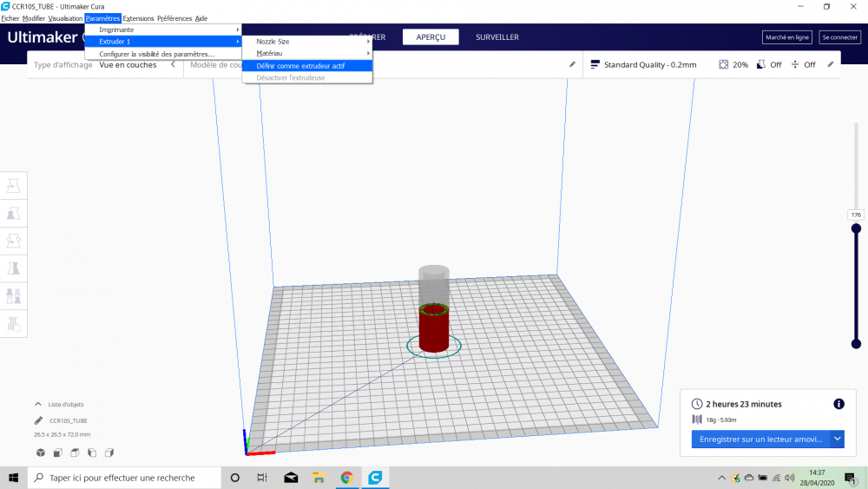Switch to 3D perspective view cube icon
Screen dimensions: 868x489
[x=41, y=453]
